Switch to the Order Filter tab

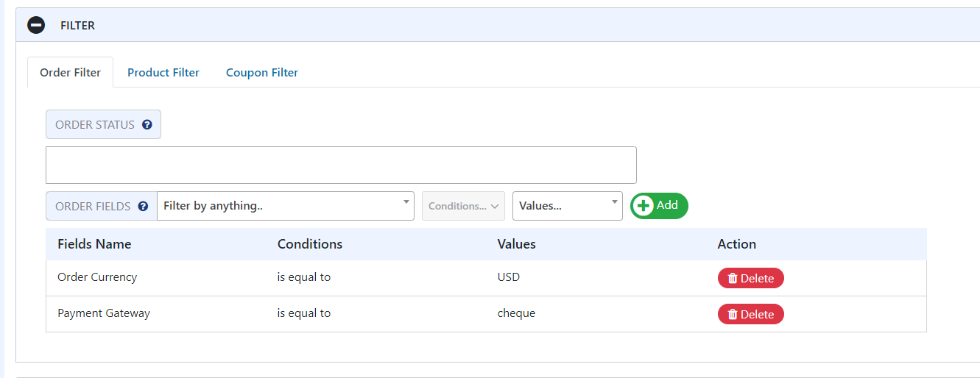point(70,73)
